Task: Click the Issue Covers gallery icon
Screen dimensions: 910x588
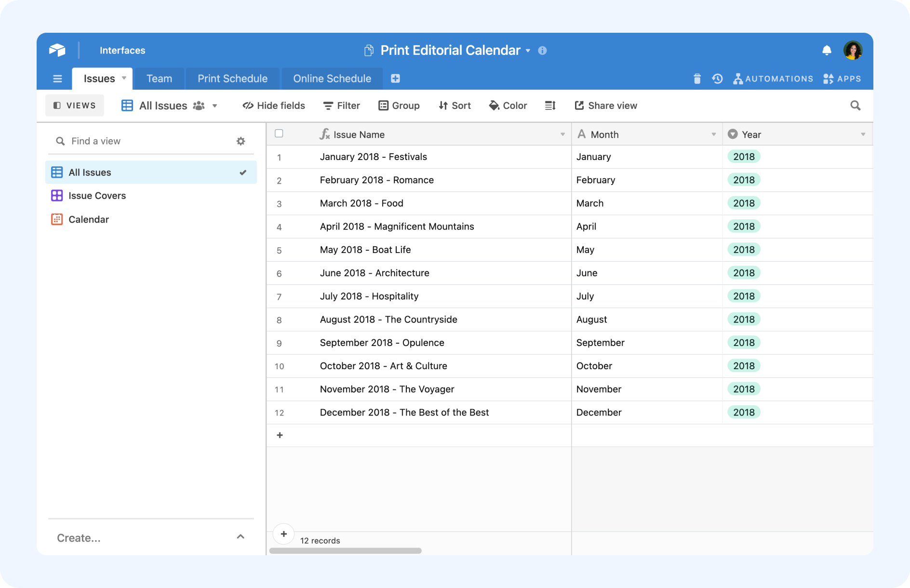Action: click(x=57, y=196)
